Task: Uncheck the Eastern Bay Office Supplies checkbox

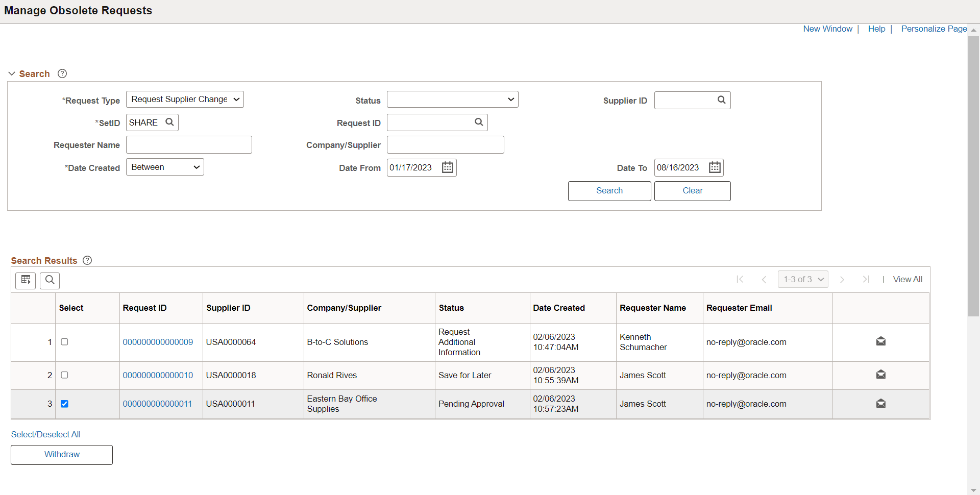Action: [65, 403]
